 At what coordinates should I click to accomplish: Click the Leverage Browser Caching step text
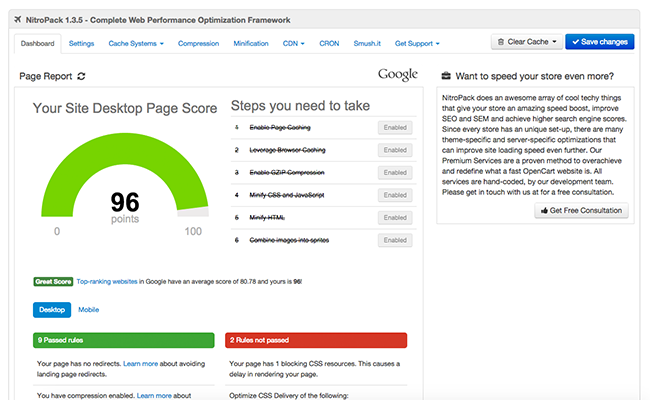(287, 150)
